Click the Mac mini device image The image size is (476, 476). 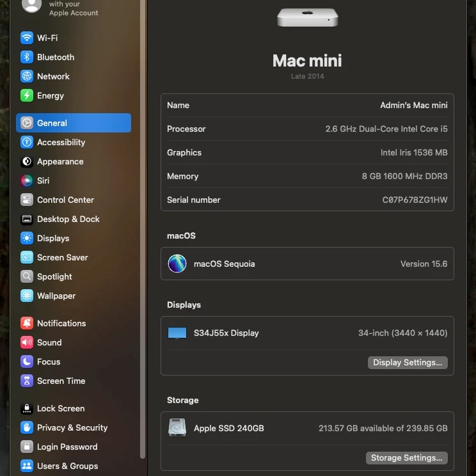pyautogui.click(x=307, y=17)
